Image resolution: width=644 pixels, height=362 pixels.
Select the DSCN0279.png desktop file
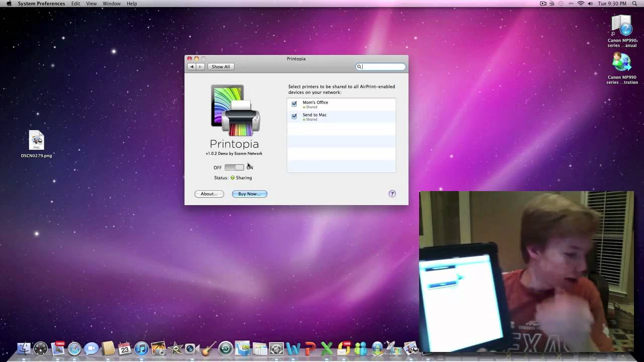(x=36, y=144)
